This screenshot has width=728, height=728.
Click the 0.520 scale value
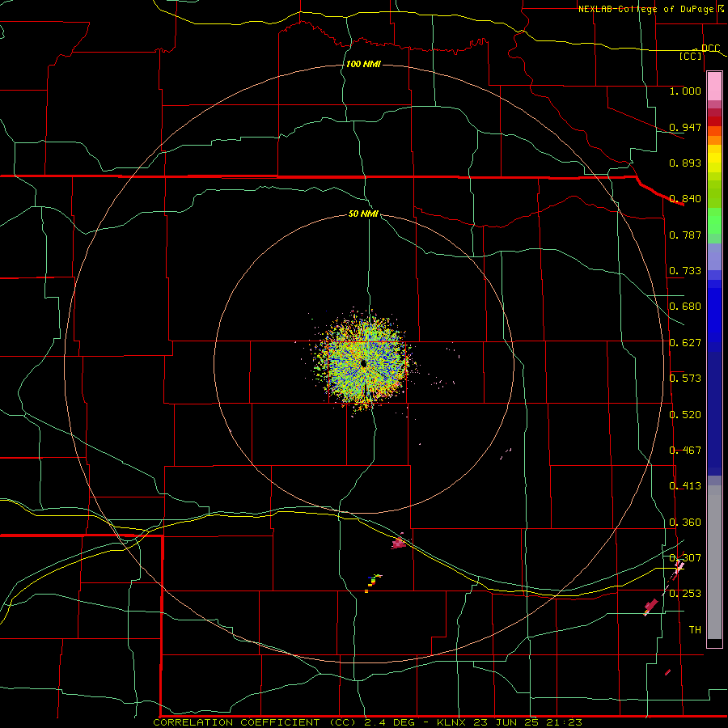(x=685, y=415)
